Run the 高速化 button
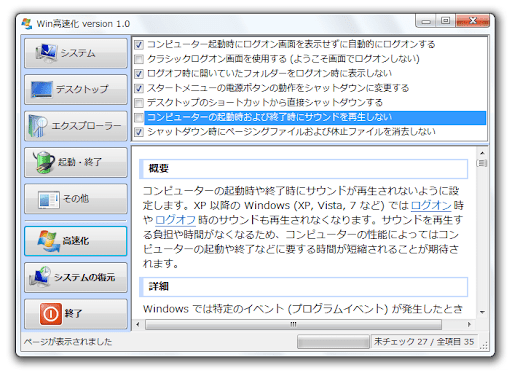Viewport: 512px width, 373px height. [76, 241]
